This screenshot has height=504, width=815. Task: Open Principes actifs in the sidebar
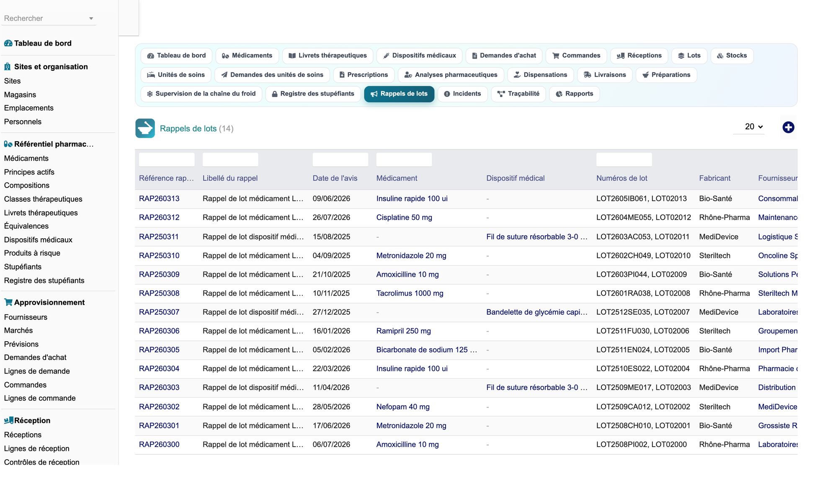coord(29,172)
